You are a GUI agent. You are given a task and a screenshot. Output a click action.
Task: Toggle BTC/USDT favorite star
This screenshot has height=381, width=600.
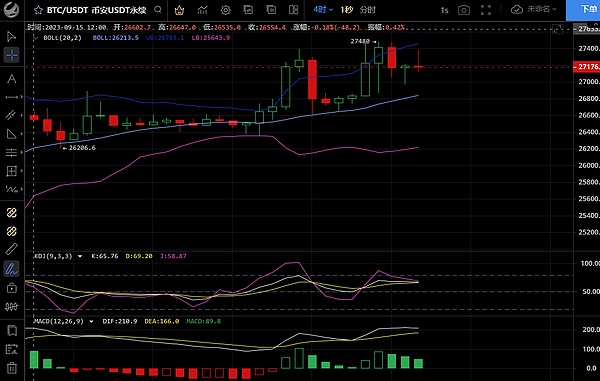[x=38, y=10]
